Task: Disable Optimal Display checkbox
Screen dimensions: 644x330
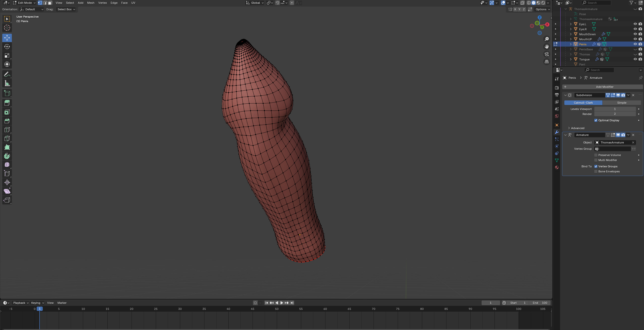Action: [x=596, y=120]
